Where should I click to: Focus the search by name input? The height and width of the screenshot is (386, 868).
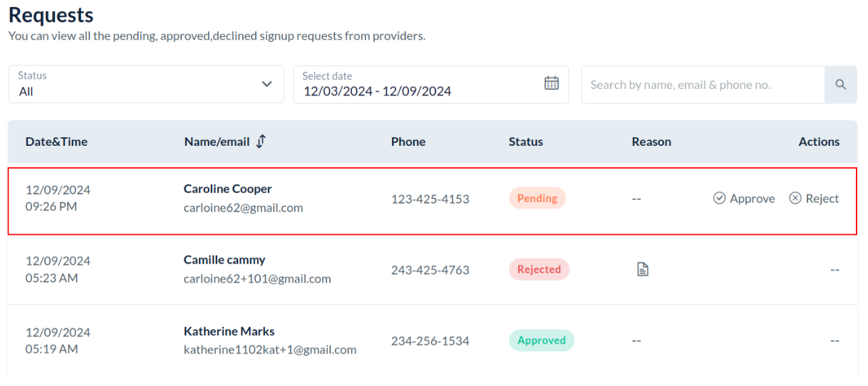(x=703, y=85)
